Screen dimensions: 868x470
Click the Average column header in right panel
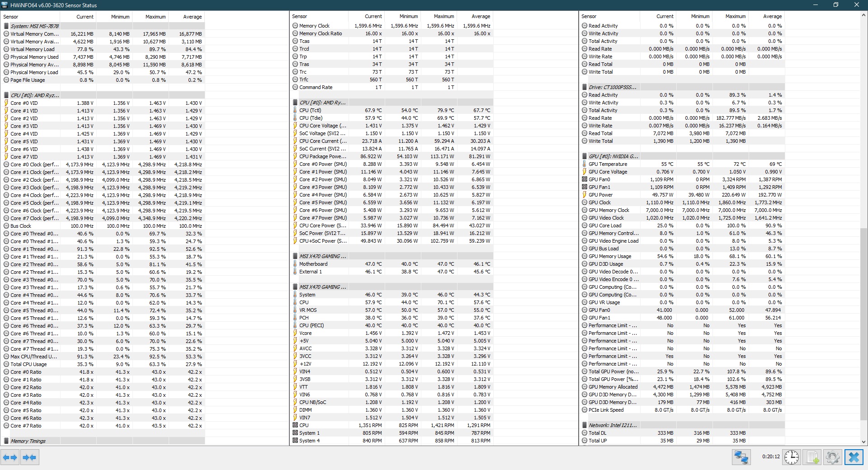coord(766,16)
